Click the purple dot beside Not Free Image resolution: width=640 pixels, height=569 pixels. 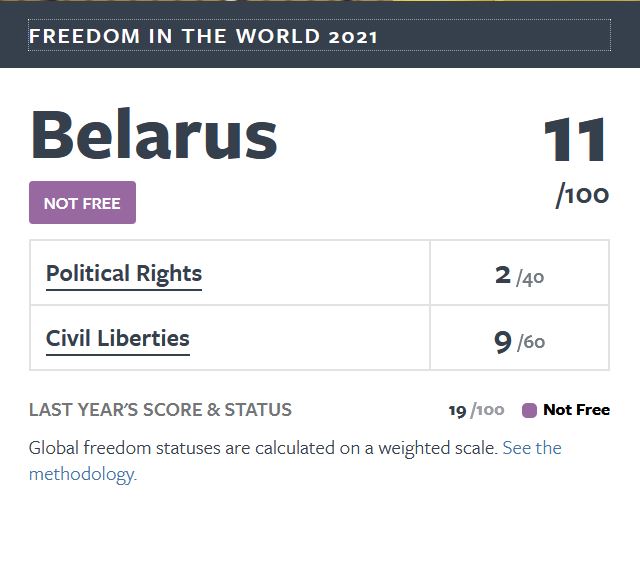click(x=530, y=410)
